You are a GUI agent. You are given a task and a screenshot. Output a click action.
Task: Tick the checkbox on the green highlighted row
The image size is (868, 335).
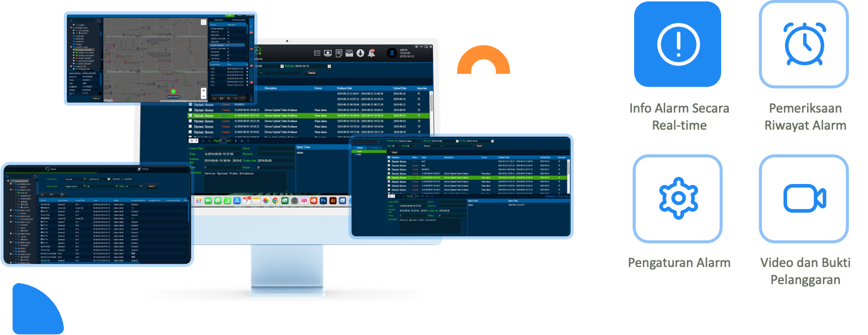190,116
